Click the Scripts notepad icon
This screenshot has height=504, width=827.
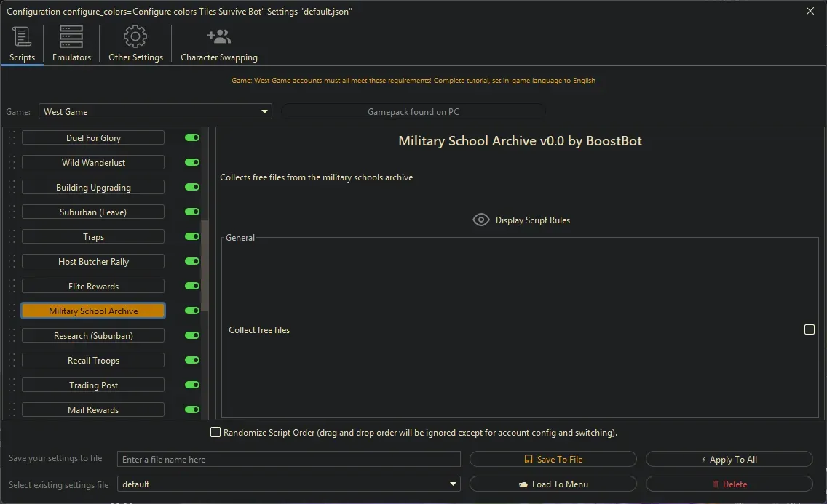22,35
